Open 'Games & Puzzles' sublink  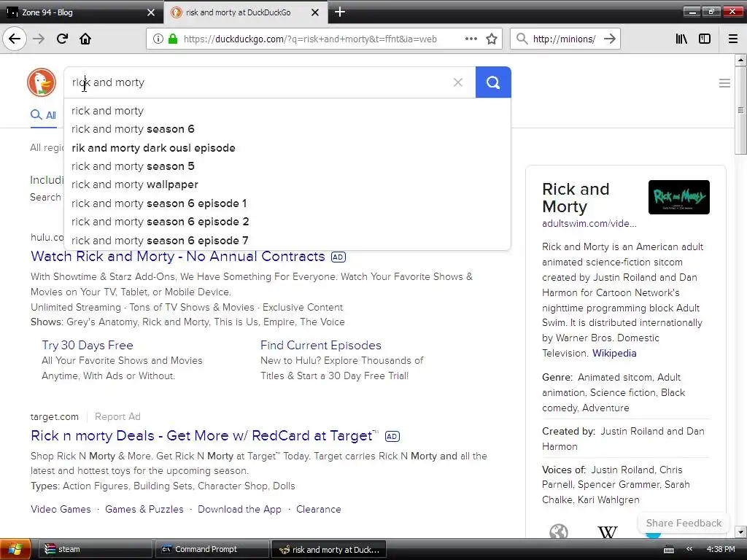[144, 509]
